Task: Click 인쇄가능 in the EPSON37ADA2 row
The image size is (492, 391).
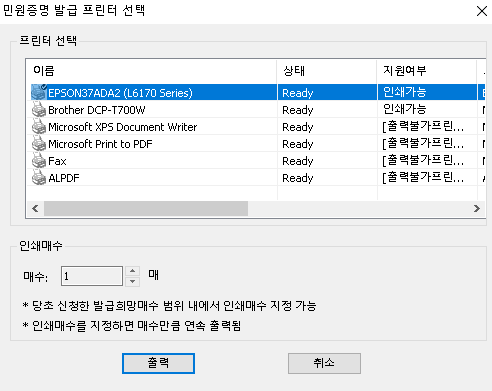Action: click(405, 92)
